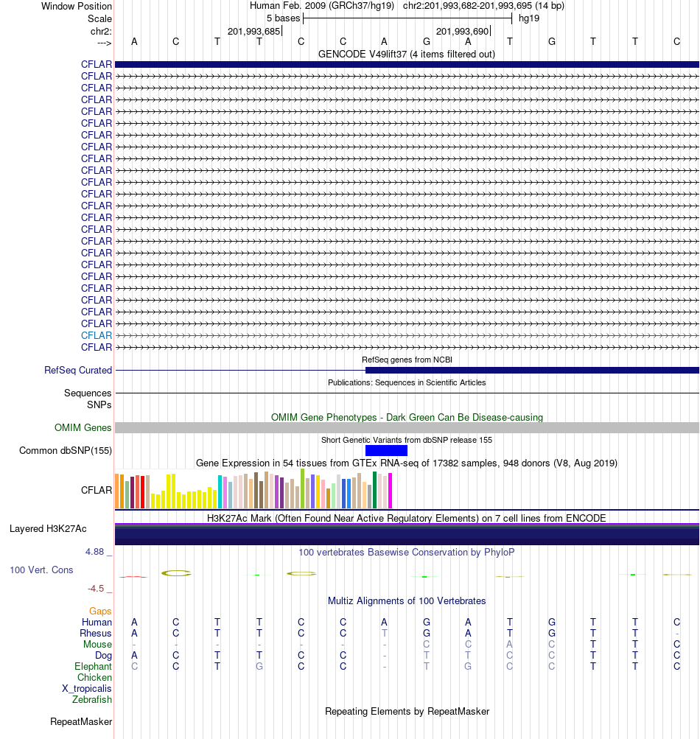The height and width of the screenshot is (739, 700).
Task: Click the light-blue CFLAR intron arrow line
Action: pyautogui.click(x=407, y=335)
